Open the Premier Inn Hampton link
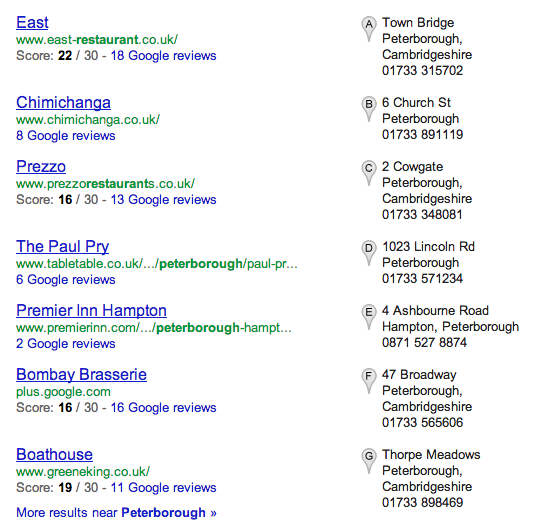This screenshot has width=544, height=523. coord(91,310)
